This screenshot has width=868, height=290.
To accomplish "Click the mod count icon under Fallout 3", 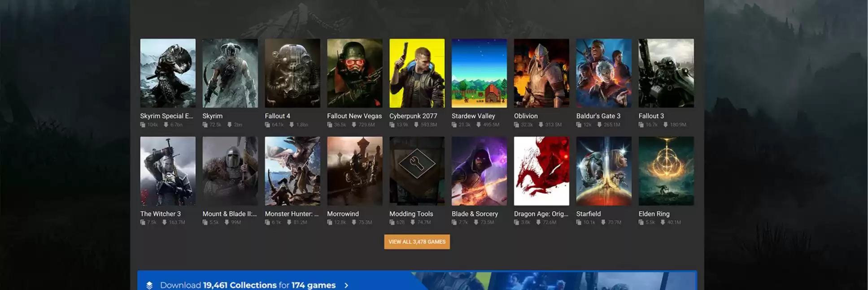I will pyautogui.click(x=641, y=125).
